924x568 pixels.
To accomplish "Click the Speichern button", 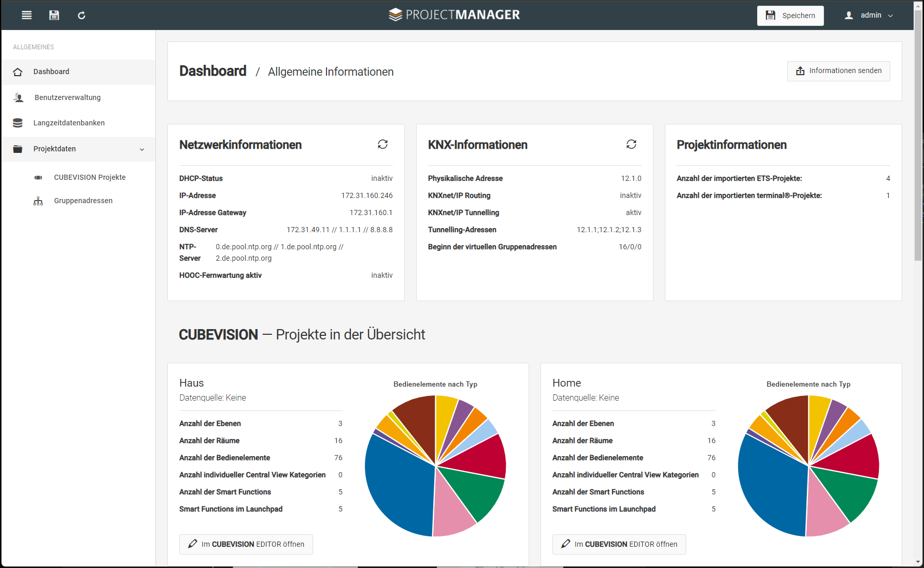I will (x=790, y=16).
